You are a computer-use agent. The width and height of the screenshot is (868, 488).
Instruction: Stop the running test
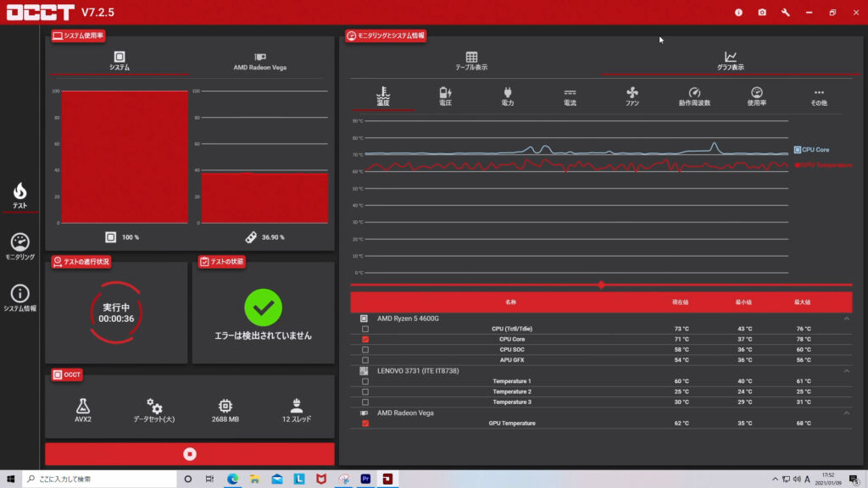point(190,454)
